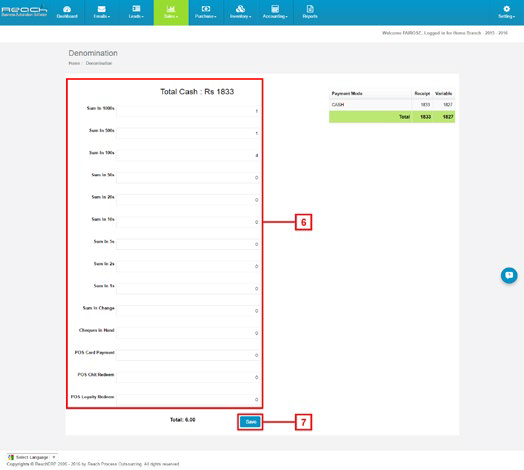524x470 pixels.
Task: Click the blue Save button
Action: (x=251, y=422)
